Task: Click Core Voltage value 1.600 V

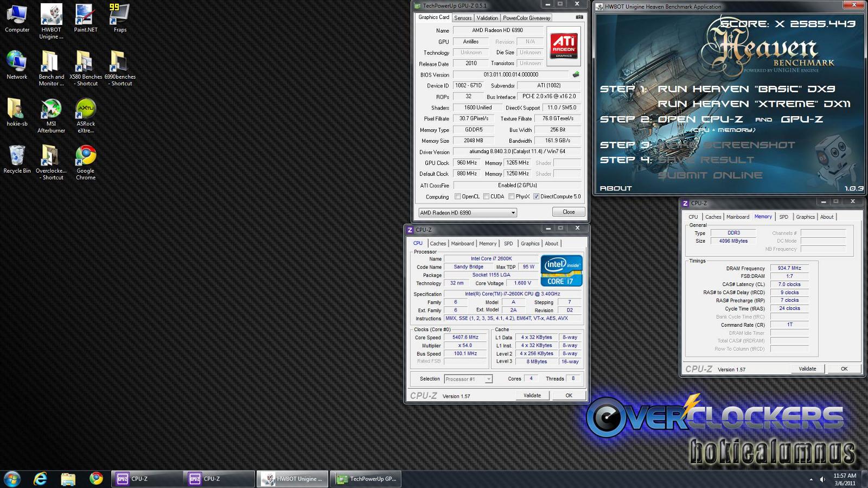Action: [x=523, y=283]
